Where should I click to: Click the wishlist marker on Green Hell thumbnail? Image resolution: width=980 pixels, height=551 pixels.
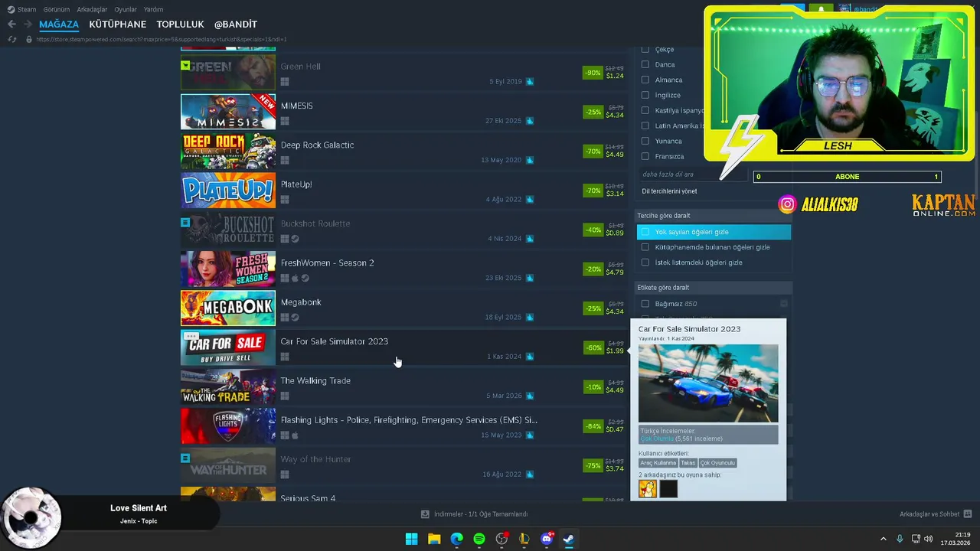coord(185,66)
